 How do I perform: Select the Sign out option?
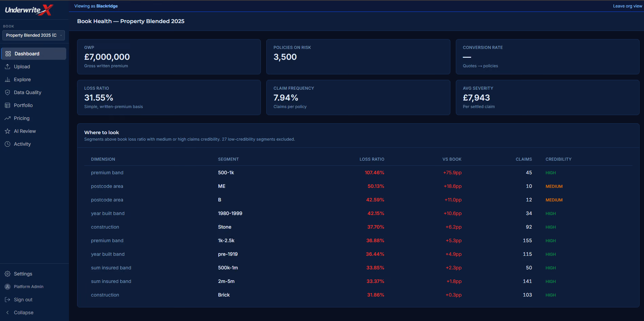(x=34, y=300)
